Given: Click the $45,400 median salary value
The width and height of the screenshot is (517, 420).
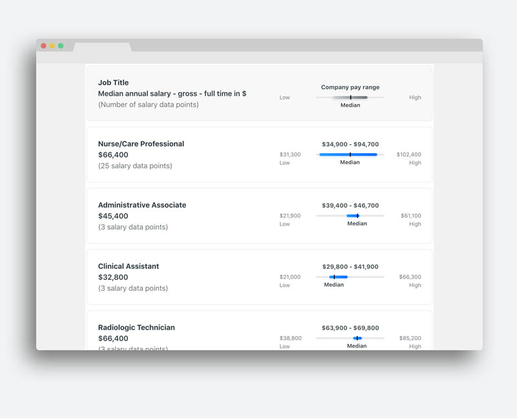Looking at the screenshot, I should pos(113,216).
